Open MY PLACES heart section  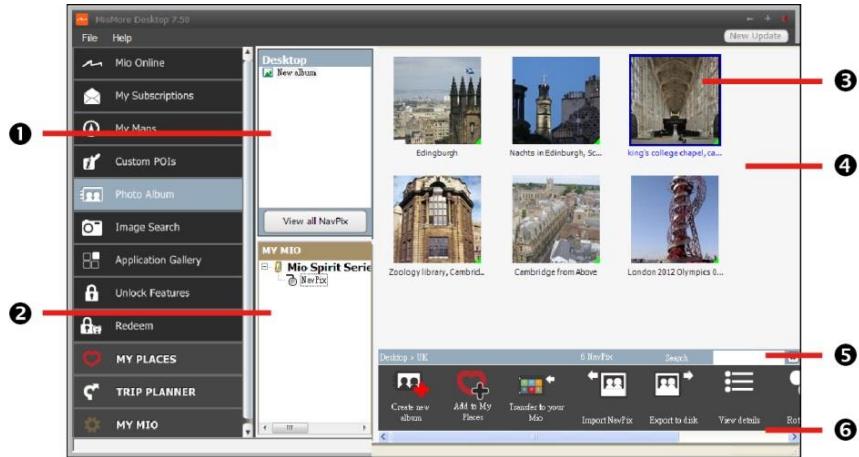point(158,359)
